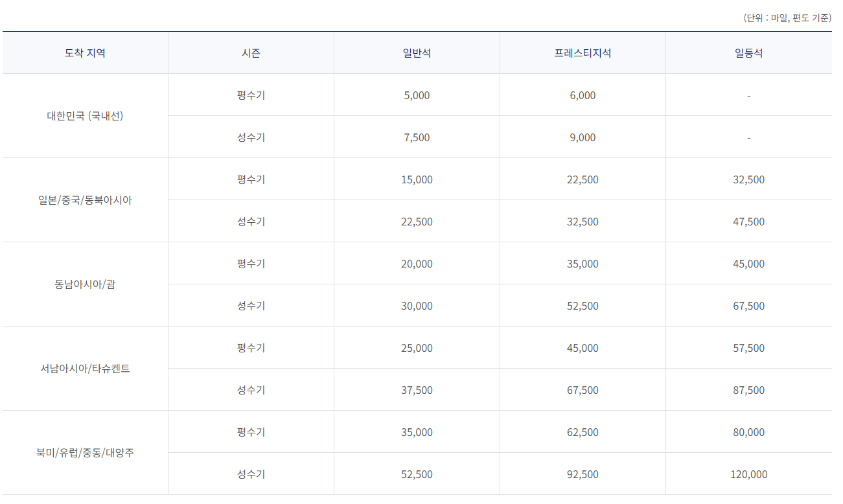Click '52,500' 프레스티지석 in 동남아시아/괌 성수기 row
This screenshot has width=843, height=504.
coord(583,306)
